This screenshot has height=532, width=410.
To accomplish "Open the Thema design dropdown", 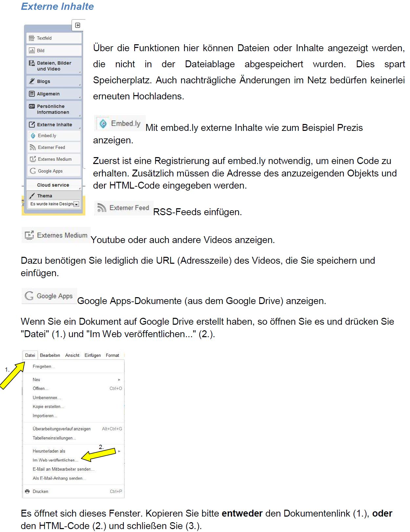I will click(x=76, y=204).
